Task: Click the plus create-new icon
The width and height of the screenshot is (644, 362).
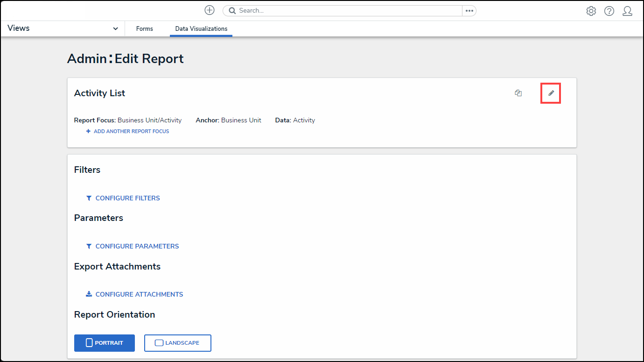Action: point(210,10)
